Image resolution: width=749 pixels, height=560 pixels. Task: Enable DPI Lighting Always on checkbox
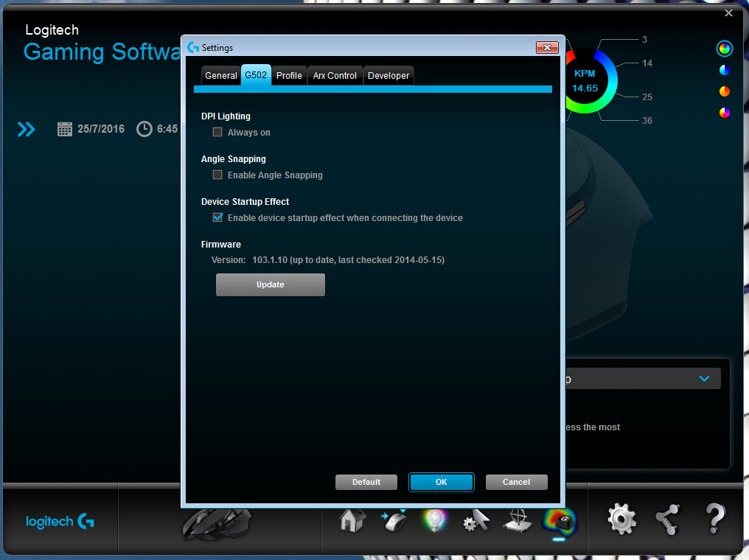(217, 132)
